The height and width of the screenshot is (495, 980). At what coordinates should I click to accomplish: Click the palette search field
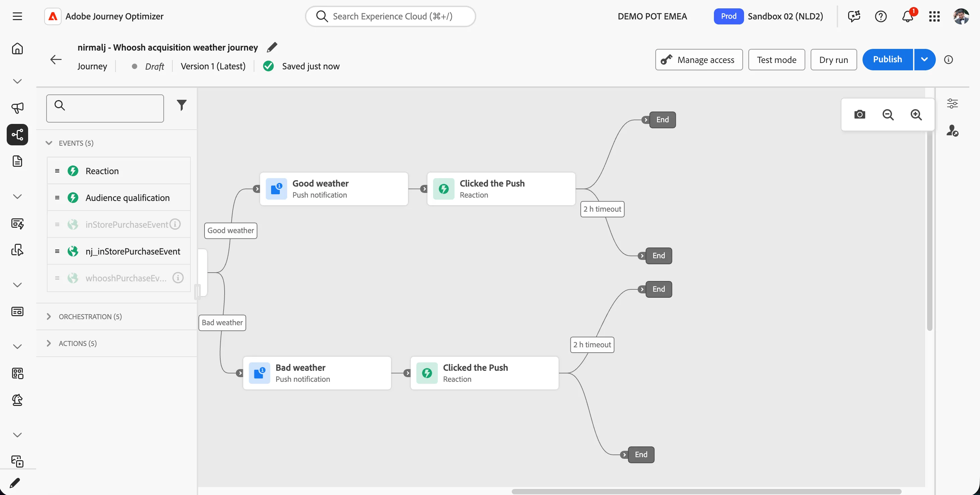(105, 109)
